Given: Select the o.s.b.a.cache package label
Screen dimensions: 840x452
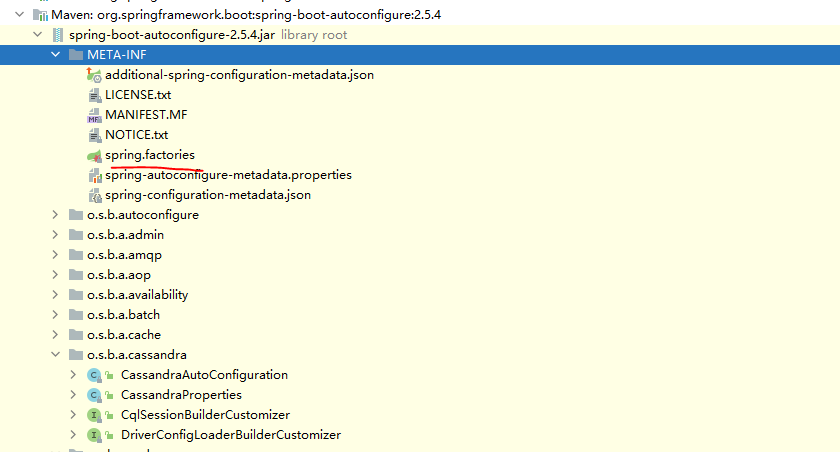Looking at the screenshot, I should click(124, 335).
